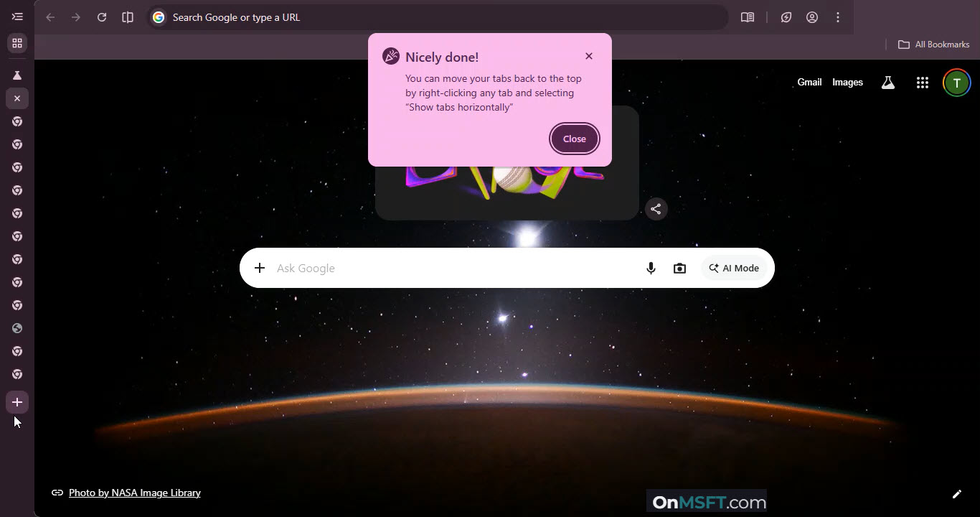Share the Google Doodle
The image size is (980, 517).
pos(656,209)
